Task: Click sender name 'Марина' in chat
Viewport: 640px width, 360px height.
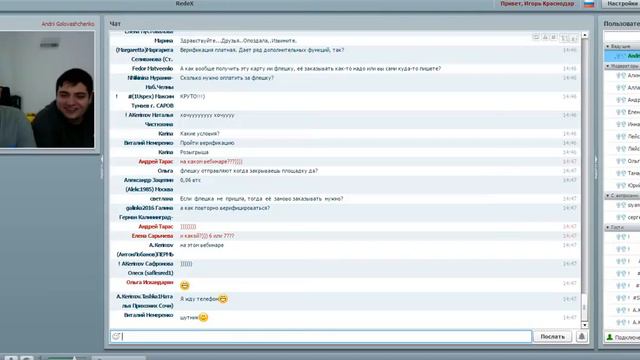Action: pyautogui.click(x=164, y=41)
